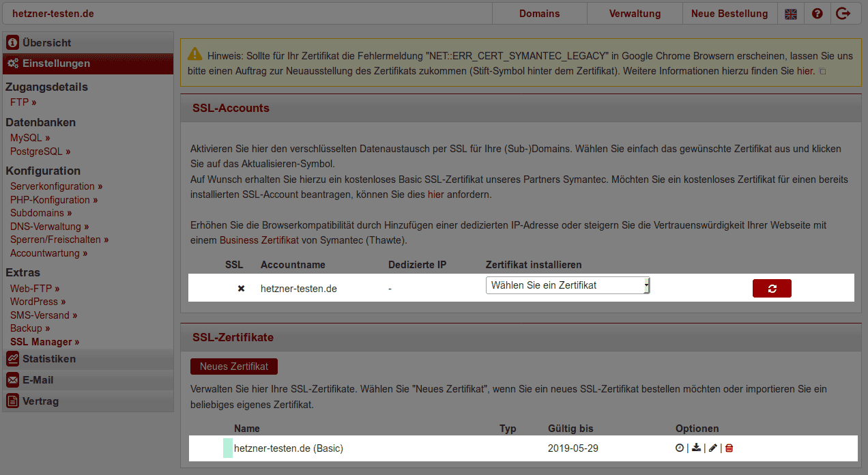
Task: Click the Statistiken chart icon
Action: coord(12,359)
